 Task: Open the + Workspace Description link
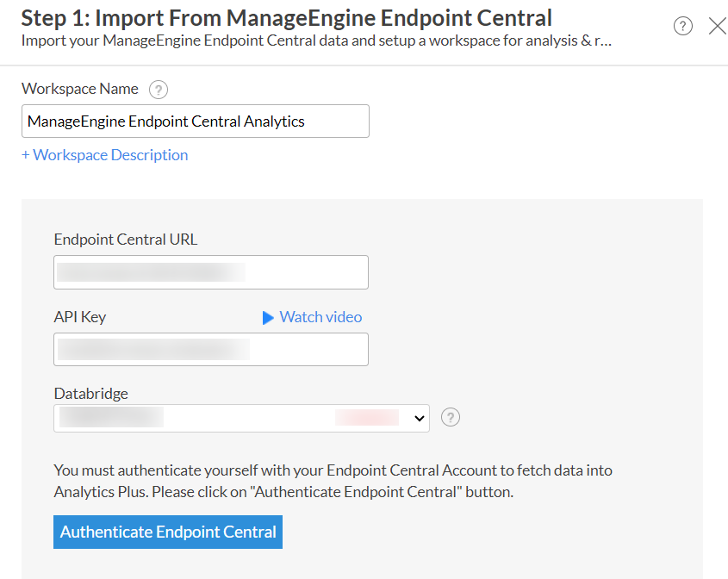104,155
